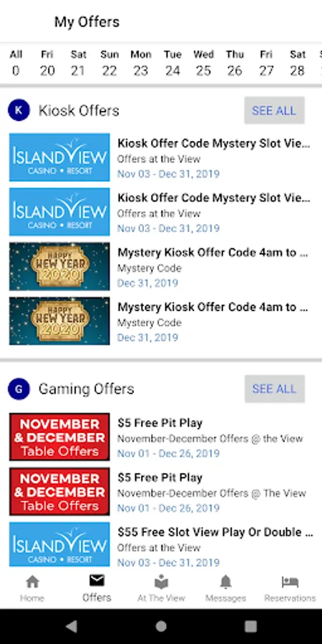The image size is (322, 644).
Task: Select Fri 20 in date strip
Action: coord(47,63)
